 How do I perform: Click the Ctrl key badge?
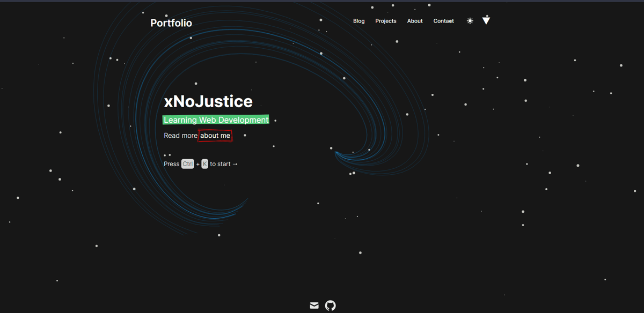187,164
